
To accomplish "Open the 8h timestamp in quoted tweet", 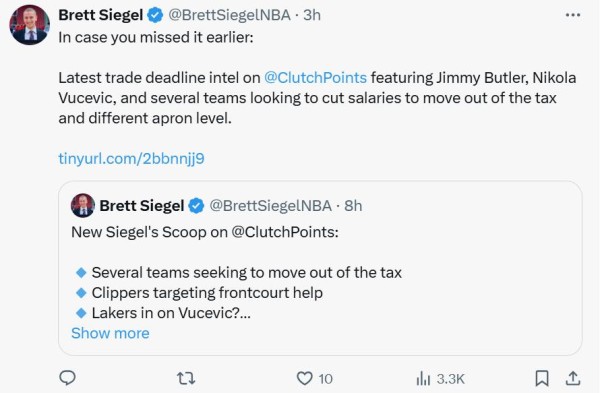I will 353,206.
